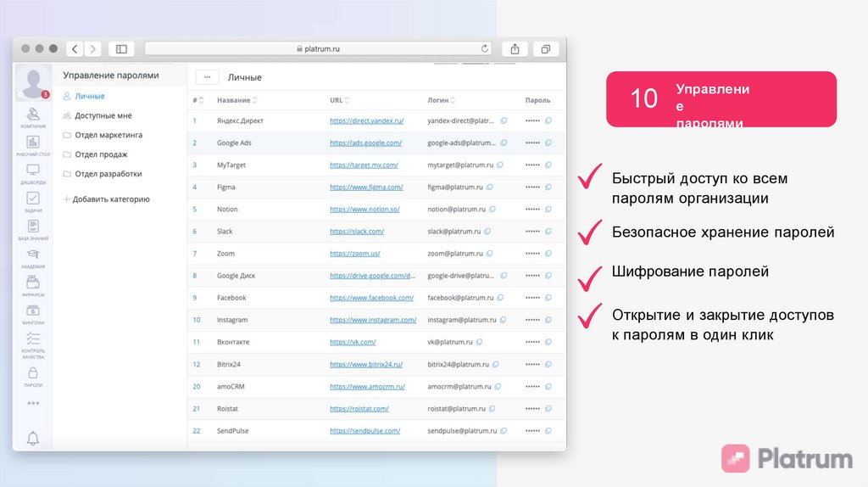Open the Финансы sidebar icon
Viewport: 868px width, 487px height.
pyautogui.click(x=33, y=283)
